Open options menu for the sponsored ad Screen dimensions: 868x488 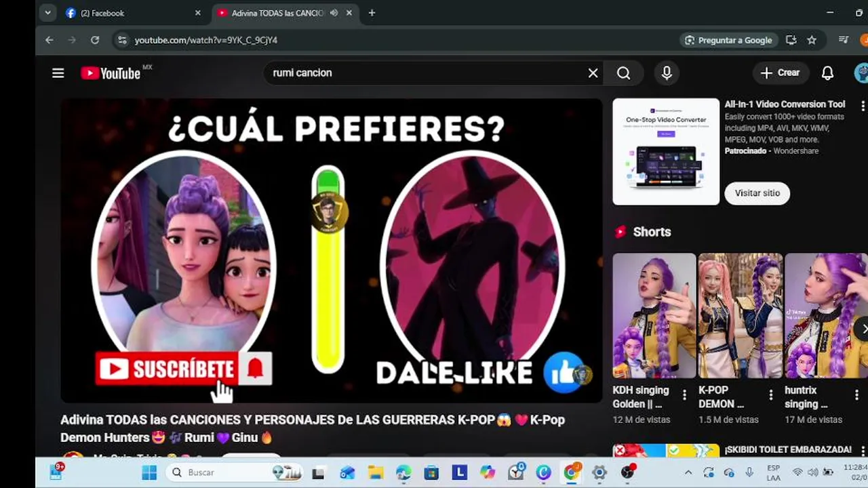(863, 106)
